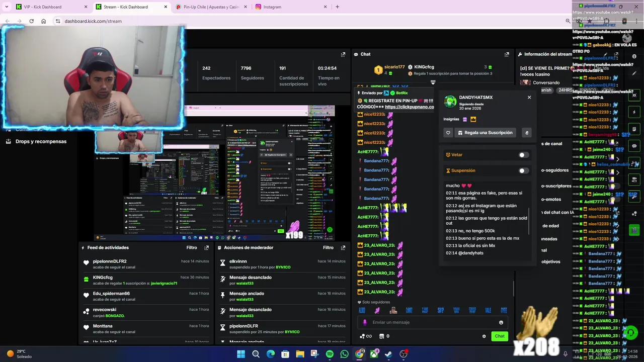Open chat settings gear icon
Screen dimensions: 644x362
click(x=484, y=336)
